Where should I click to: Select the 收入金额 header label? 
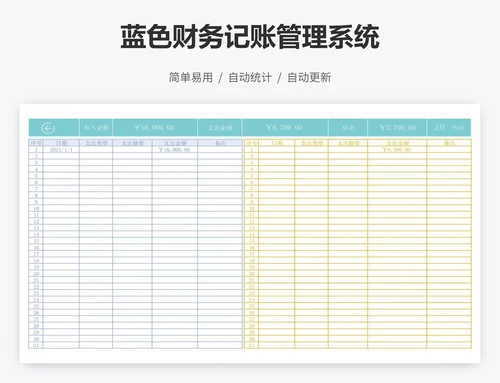(x=96, y=128)
